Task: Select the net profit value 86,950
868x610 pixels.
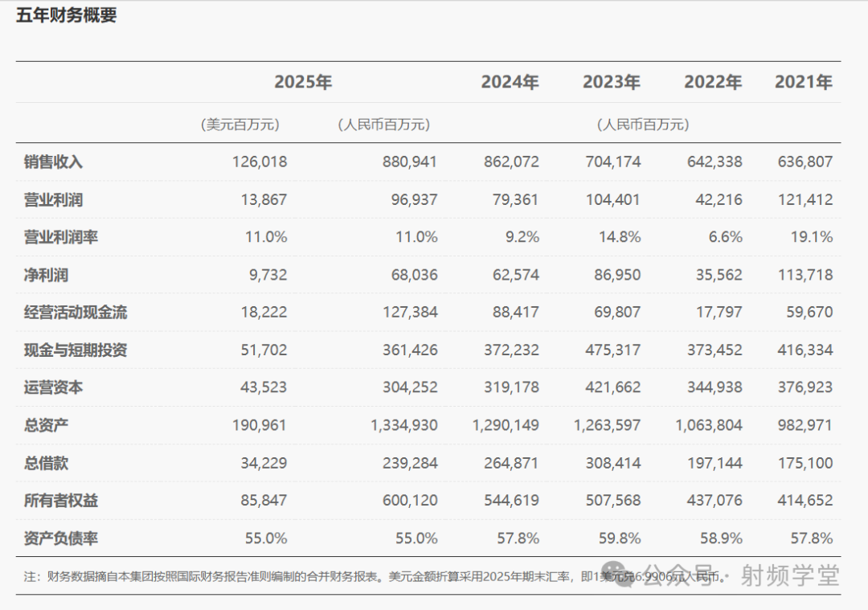Action: coord(618,275)
